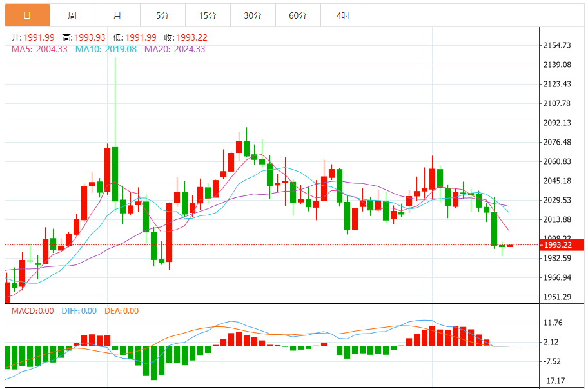Switch to the 月 monthly tab
The height and width of the screenshot is (389, 588).
point(117,15)
